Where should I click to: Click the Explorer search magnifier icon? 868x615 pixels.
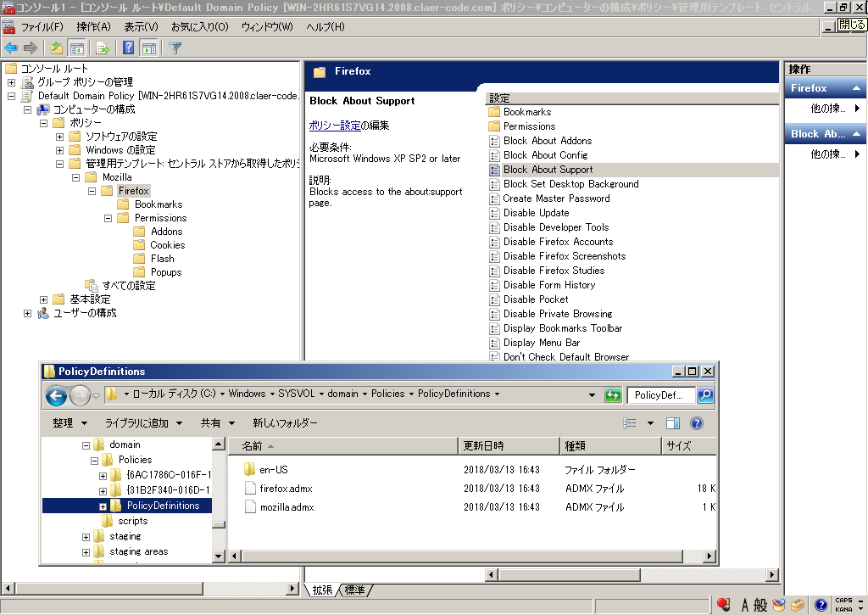705,395
